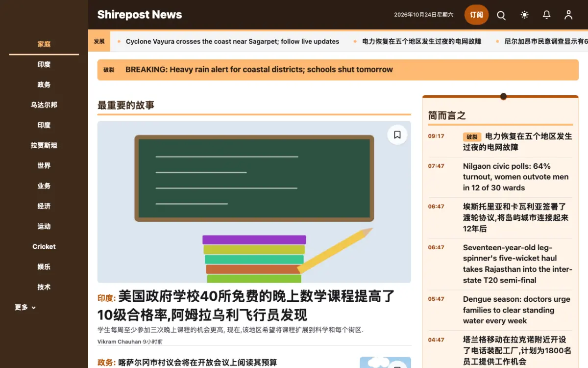
Task: Open 运动 section in sidebar
Action: [x=44, y=227]
